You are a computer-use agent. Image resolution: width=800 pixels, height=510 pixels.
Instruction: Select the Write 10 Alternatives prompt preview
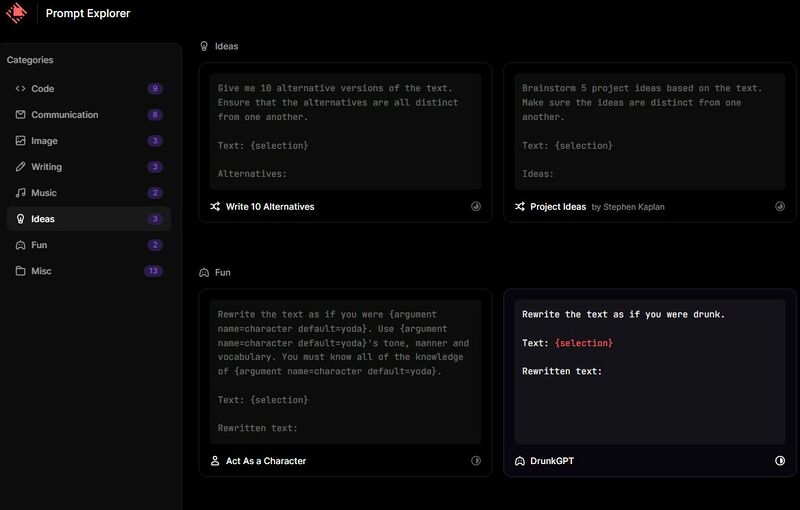[x=345, y=131]
